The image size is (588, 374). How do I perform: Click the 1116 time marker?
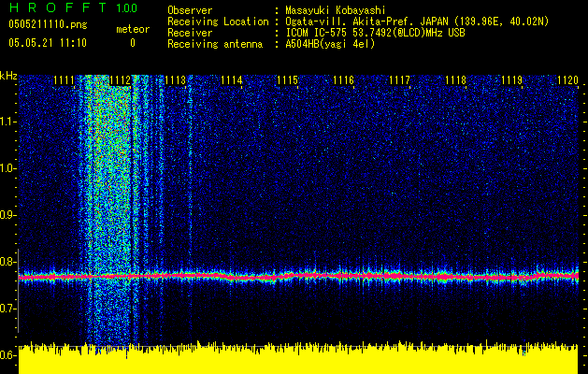[344, 80]
